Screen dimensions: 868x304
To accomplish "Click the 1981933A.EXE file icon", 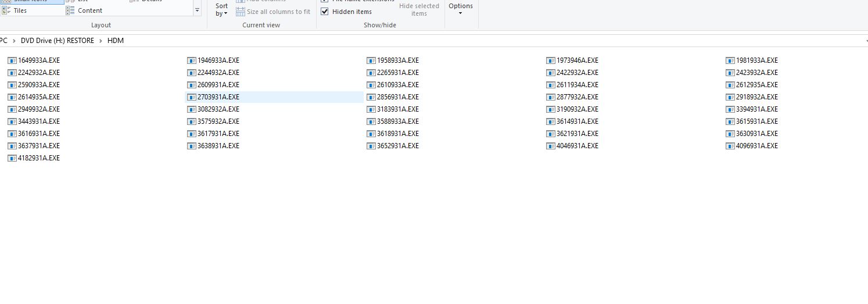I will 730,60.
